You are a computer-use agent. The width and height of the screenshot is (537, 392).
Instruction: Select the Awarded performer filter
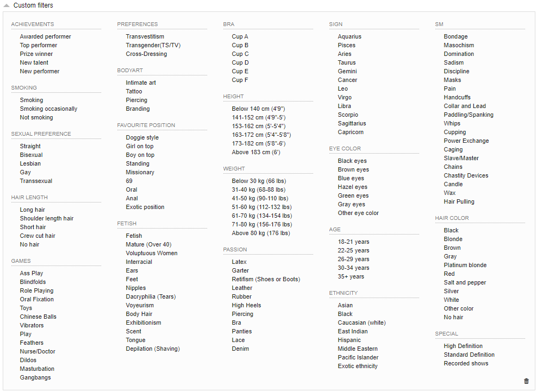pyautogui.click(x=45, y=37)
